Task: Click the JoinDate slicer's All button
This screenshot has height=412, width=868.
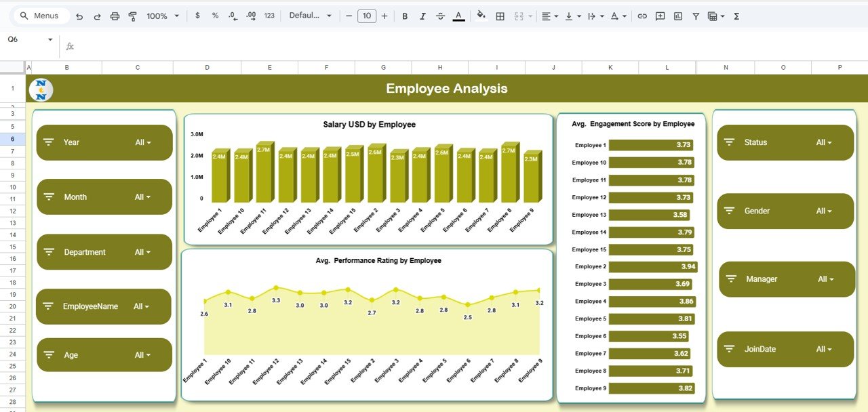Action: coord(825,349)
